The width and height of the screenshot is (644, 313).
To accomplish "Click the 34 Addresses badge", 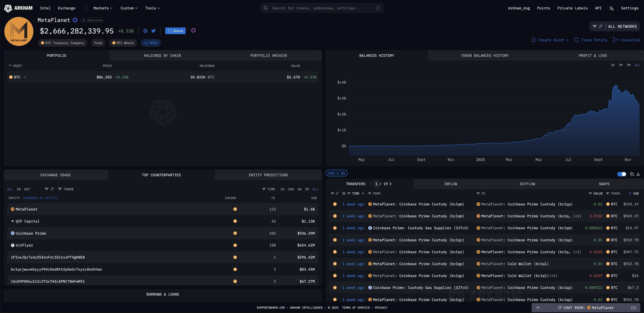I will click(x=92, y=20).
